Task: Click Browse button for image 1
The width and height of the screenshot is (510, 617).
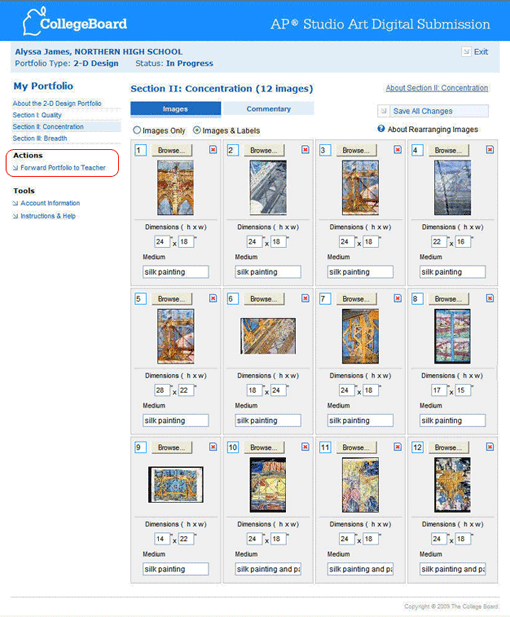Action: click(x=172, y=150)
